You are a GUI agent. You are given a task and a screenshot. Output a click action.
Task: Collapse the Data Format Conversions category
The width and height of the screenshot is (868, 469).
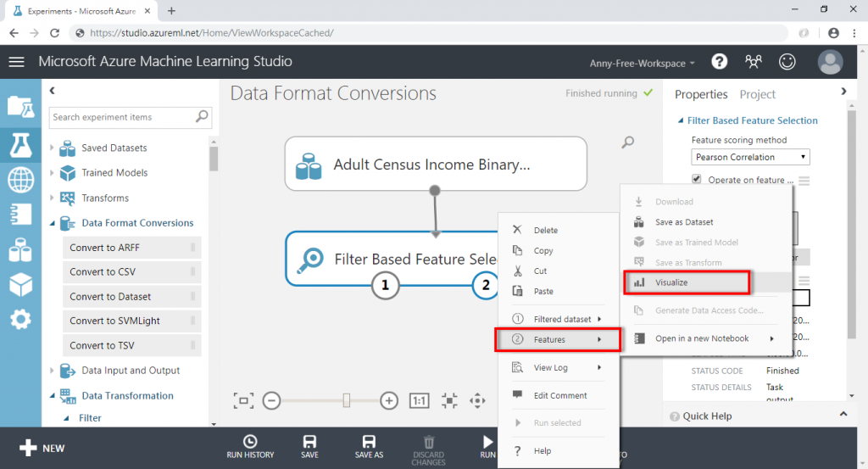point(52,223)
